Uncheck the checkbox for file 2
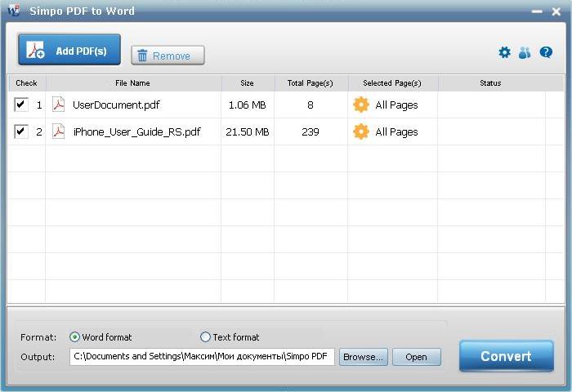572x392 pixels. [x=21, y=131]
